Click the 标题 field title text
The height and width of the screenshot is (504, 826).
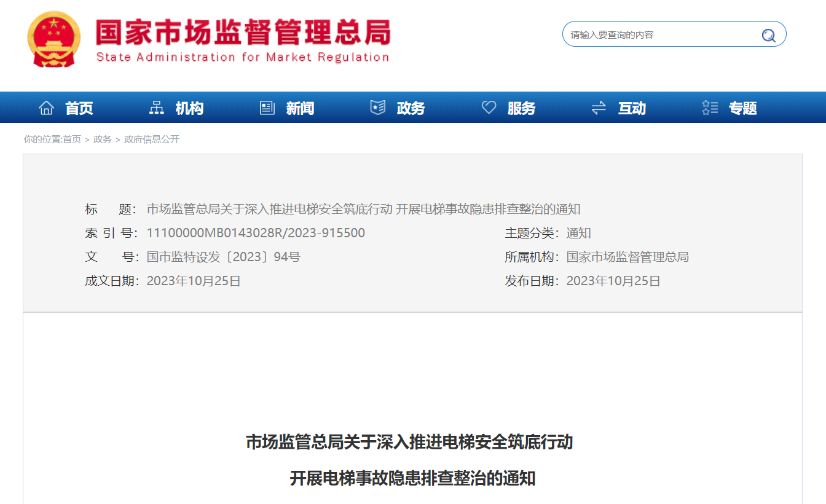[363, 209]
